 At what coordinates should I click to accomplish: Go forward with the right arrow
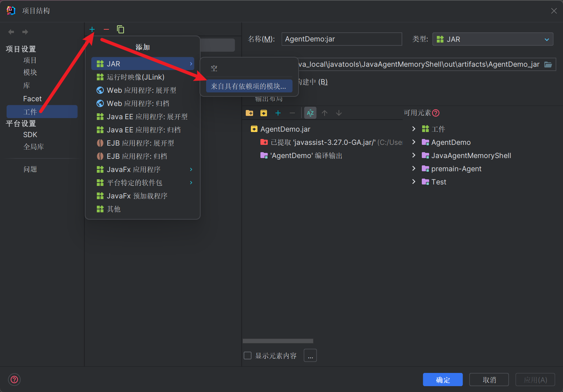pos(25,32)
